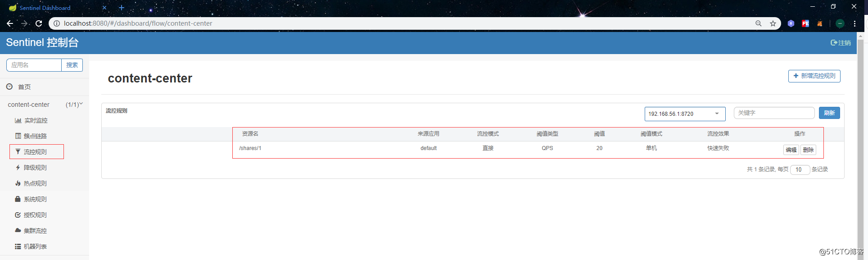Click the flame icon beside 热点规则

(18, 183)
